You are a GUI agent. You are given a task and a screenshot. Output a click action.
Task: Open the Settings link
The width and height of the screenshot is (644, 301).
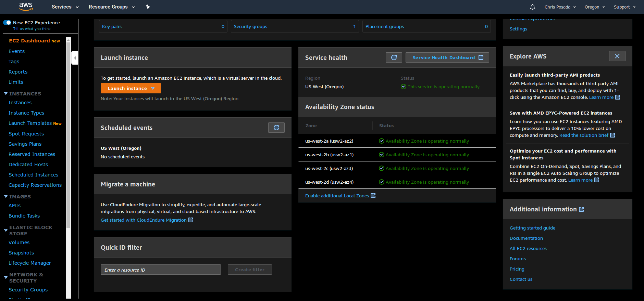pos(518,29)
